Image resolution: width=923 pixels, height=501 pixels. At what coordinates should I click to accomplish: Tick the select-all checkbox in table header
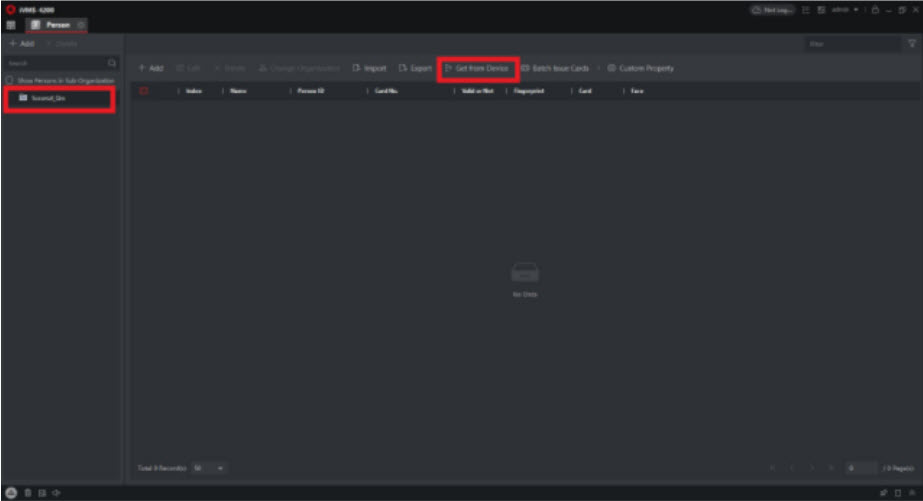[x=144, y=91]
